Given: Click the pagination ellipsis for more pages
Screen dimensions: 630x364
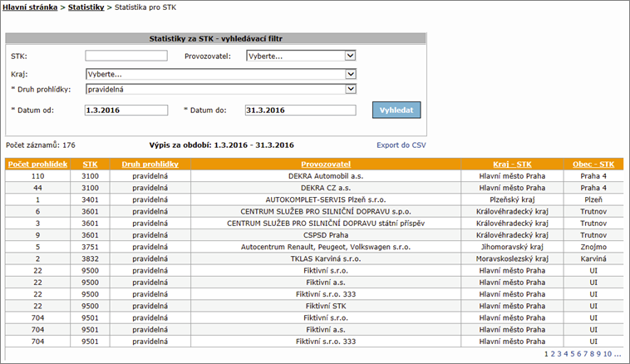Looking at the screenshot, I should point(618,354).
